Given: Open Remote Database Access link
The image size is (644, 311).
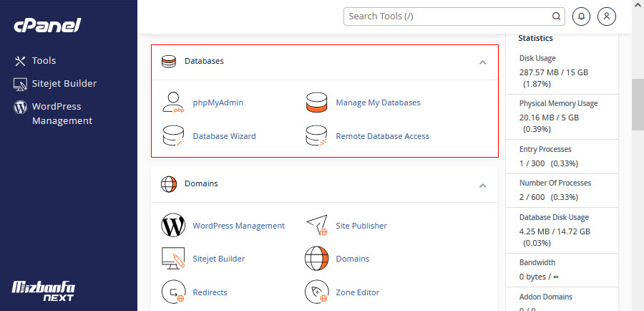Looking at the screenshot, I should [x=383, y=136].
